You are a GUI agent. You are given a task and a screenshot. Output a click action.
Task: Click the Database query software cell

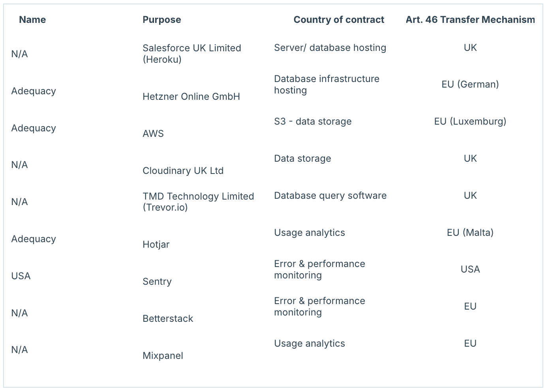(330, 196)
